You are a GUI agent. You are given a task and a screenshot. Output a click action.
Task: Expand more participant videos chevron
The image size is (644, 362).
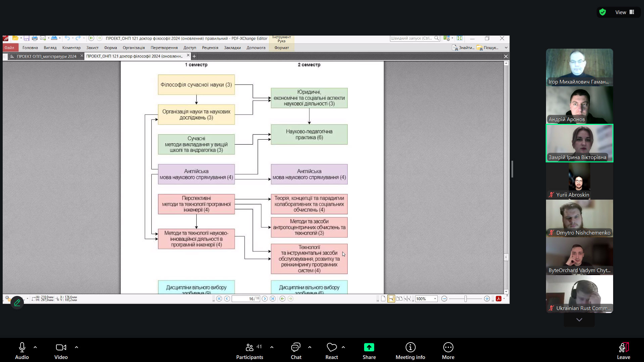coord(579,320)
